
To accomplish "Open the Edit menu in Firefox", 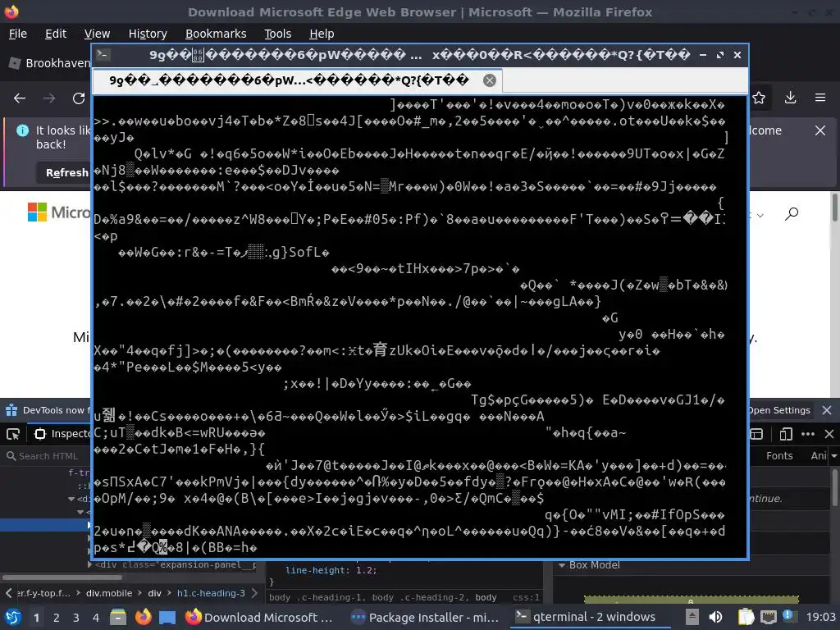I will tap(56, 34).
